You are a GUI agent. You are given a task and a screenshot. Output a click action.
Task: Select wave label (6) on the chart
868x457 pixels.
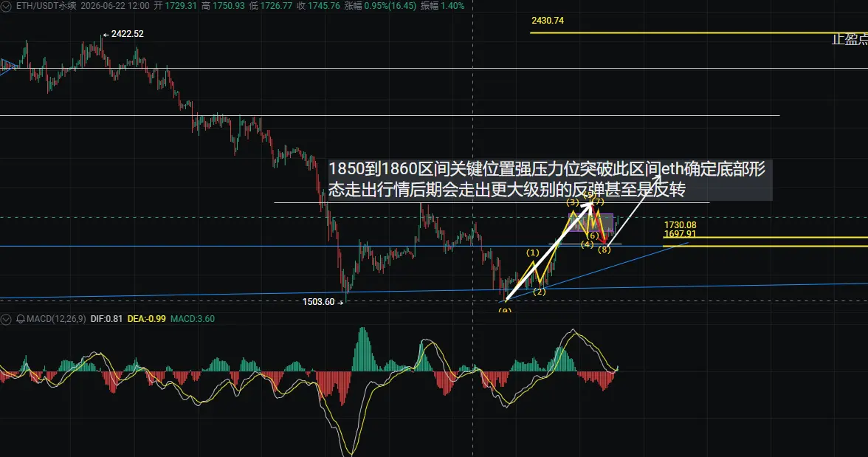(x=593, y=236)
